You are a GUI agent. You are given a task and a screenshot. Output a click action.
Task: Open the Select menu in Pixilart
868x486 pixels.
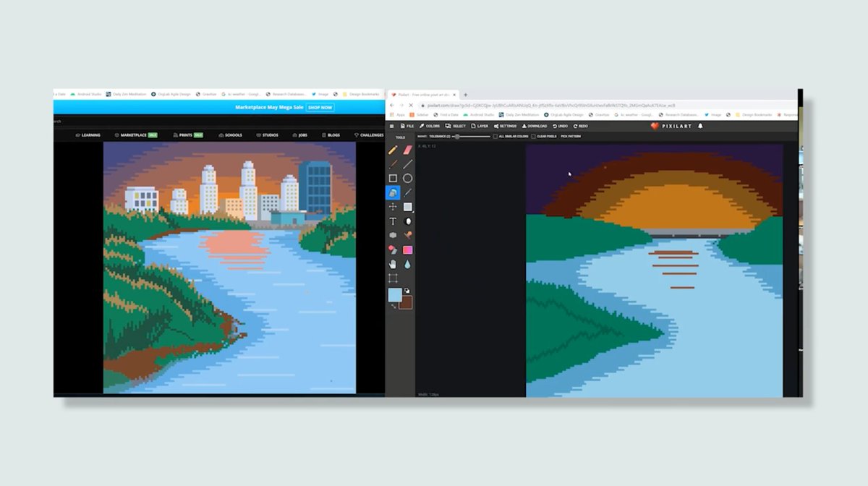coord(456,126)
